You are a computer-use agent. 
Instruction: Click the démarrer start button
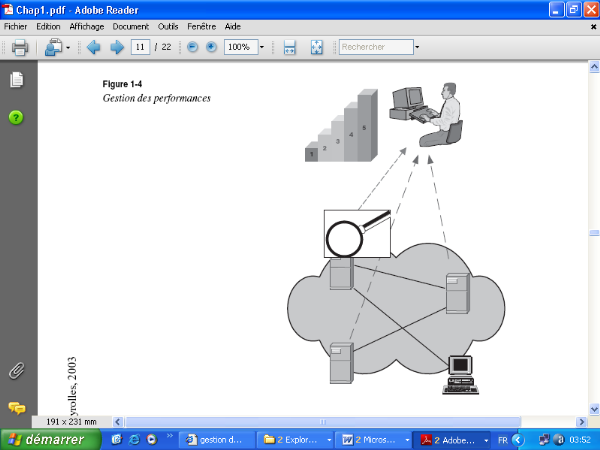point(50,439)
